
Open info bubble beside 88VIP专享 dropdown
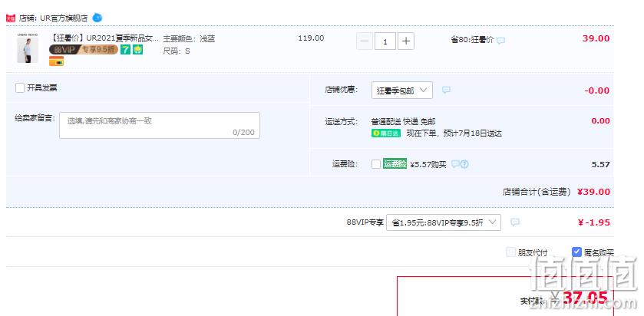514,222
